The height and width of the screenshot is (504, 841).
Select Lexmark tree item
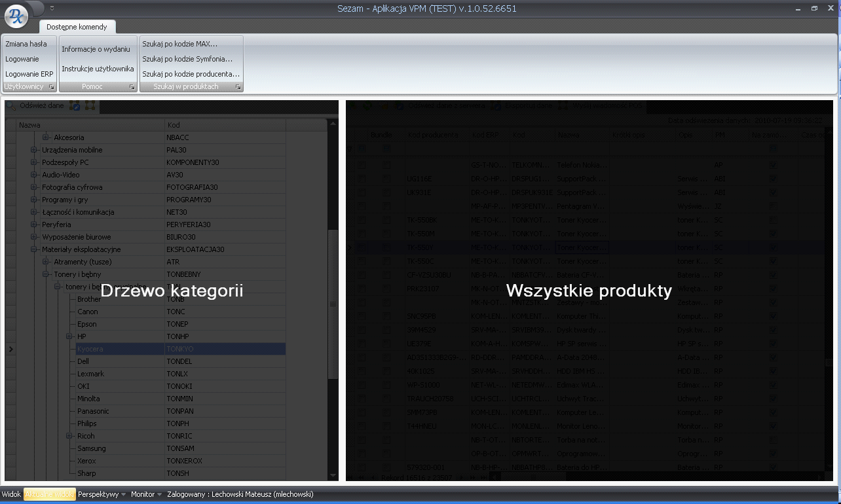(90, 374)
